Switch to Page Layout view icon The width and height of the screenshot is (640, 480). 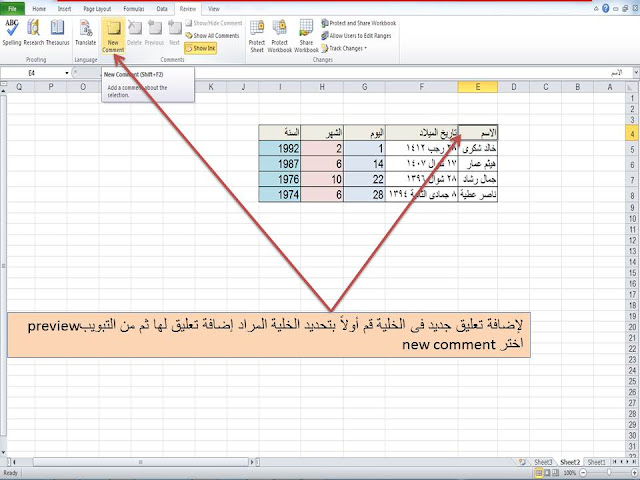click(x=547, y=473)
